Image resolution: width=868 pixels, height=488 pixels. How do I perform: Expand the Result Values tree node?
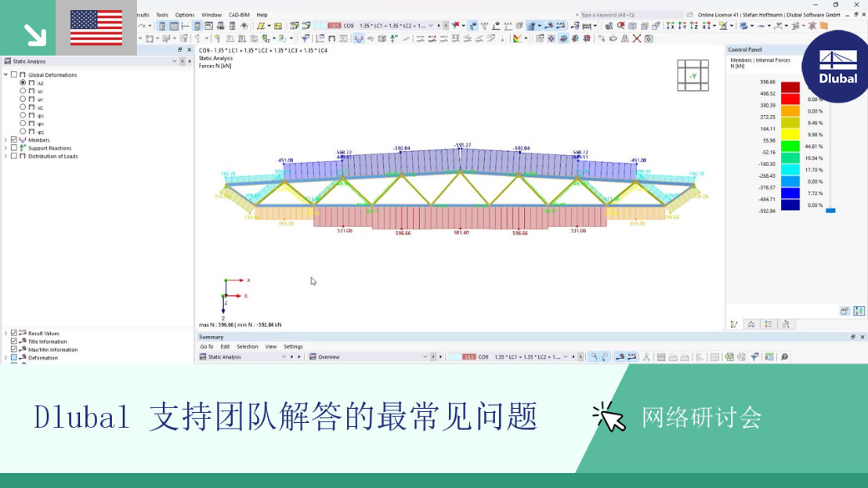coord(6,333)
